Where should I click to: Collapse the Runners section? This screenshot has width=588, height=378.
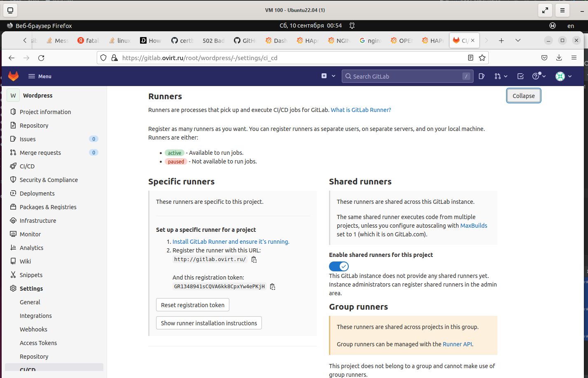pos(524,96)
